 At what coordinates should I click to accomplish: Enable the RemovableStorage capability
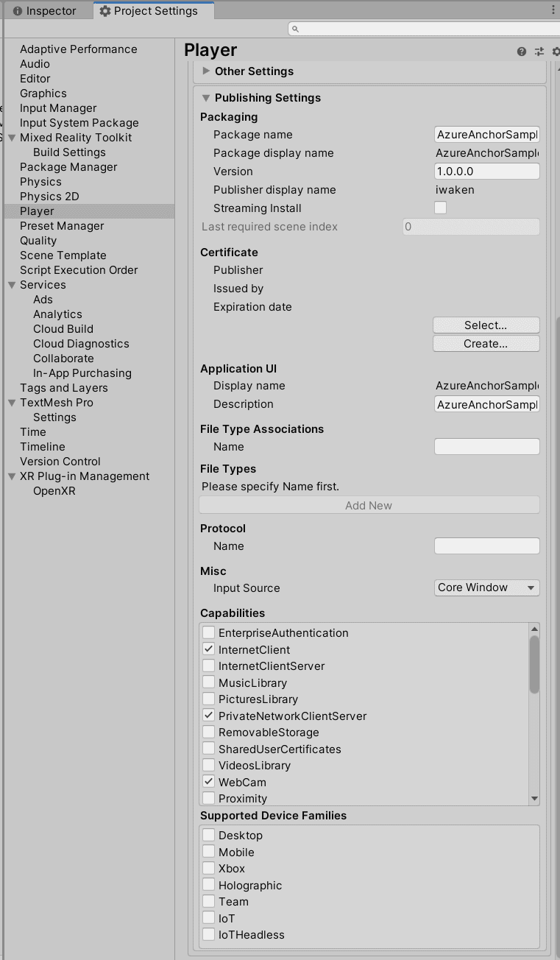tap(209, 732)
